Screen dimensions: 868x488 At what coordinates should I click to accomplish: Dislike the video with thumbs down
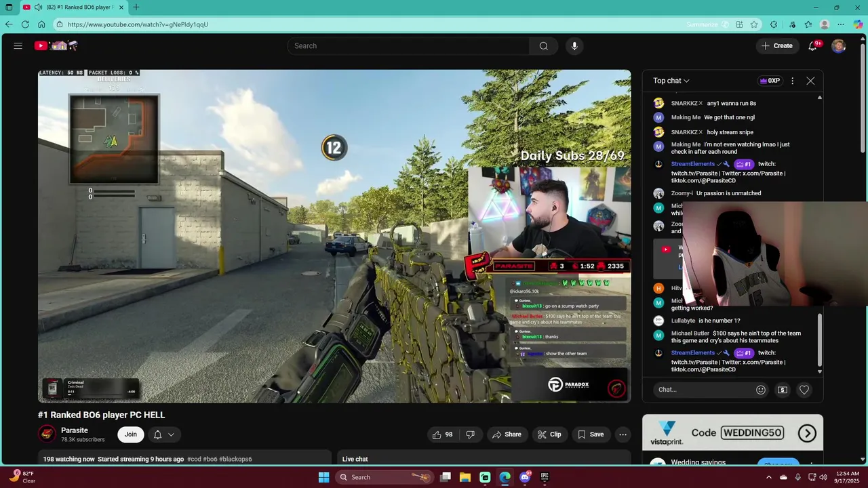pyautogui.click(x=471, y=434)
